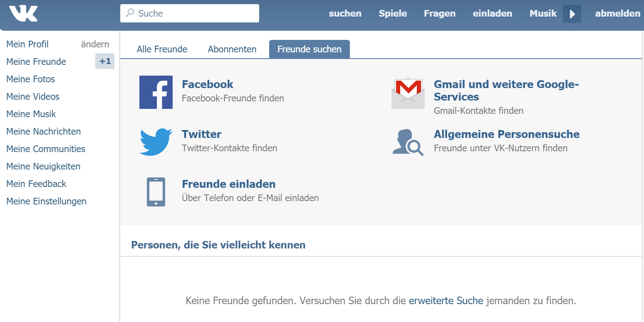Click the Allgemeine Personensuche heading link
Image resolution: width=644 pixels, height=322 pixels.
[506, 134]
